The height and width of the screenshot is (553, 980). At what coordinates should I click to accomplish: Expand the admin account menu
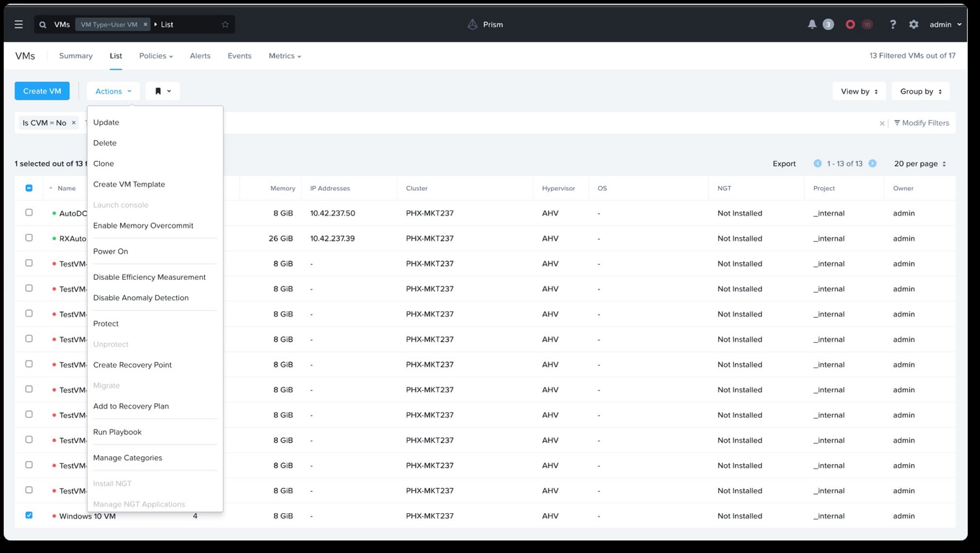coord(945,24)
